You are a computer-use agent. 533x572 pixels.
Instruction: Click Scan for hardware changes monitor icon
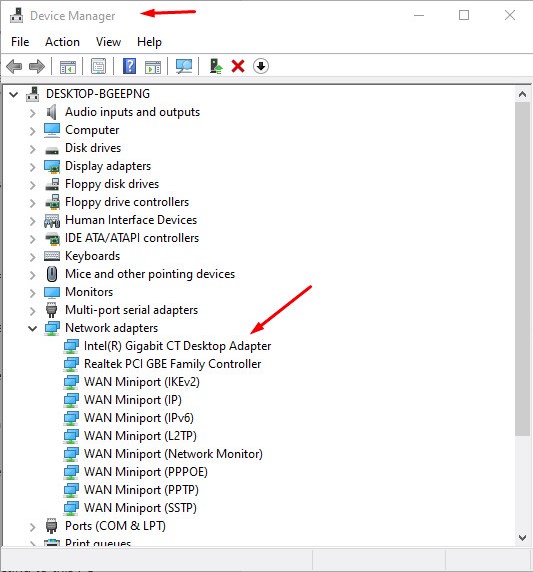click(184, 66)
